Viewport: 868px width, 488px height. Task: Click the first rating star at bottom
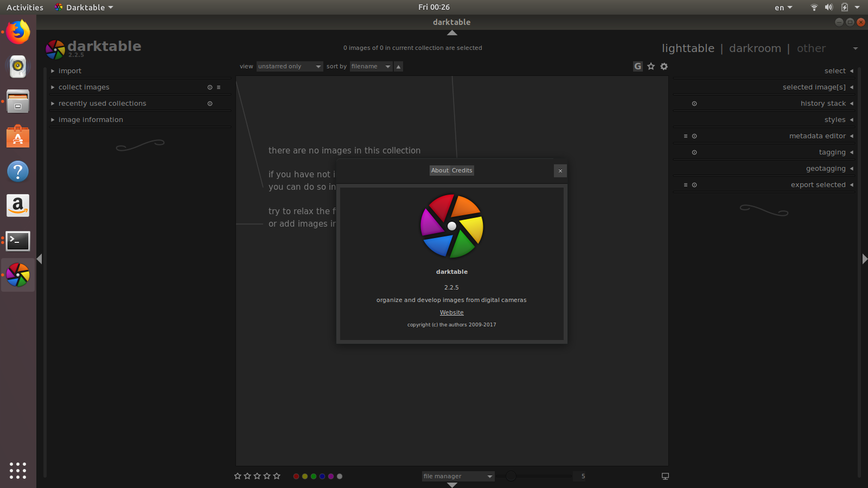(238, 476)
